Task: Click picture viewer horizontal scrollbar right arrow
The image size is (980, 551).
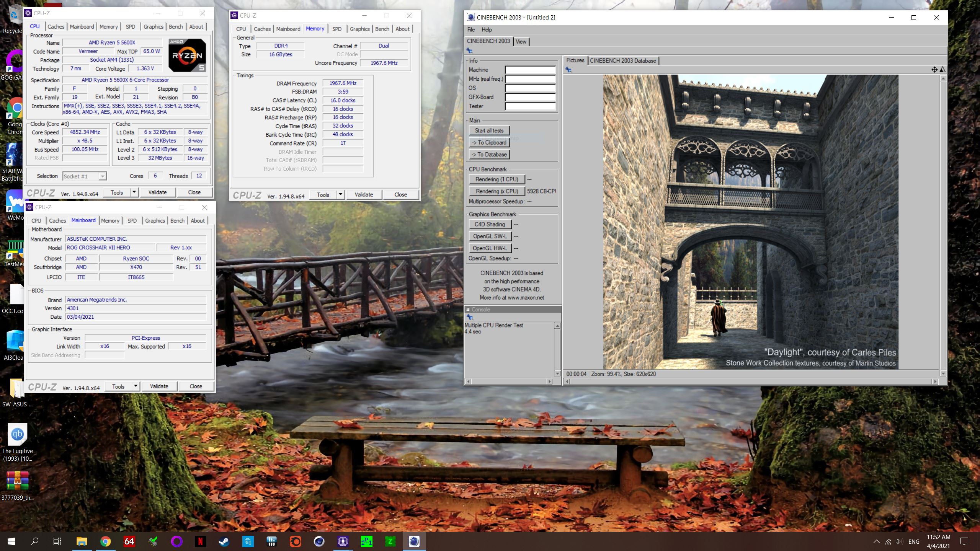Action: point(935,381)
